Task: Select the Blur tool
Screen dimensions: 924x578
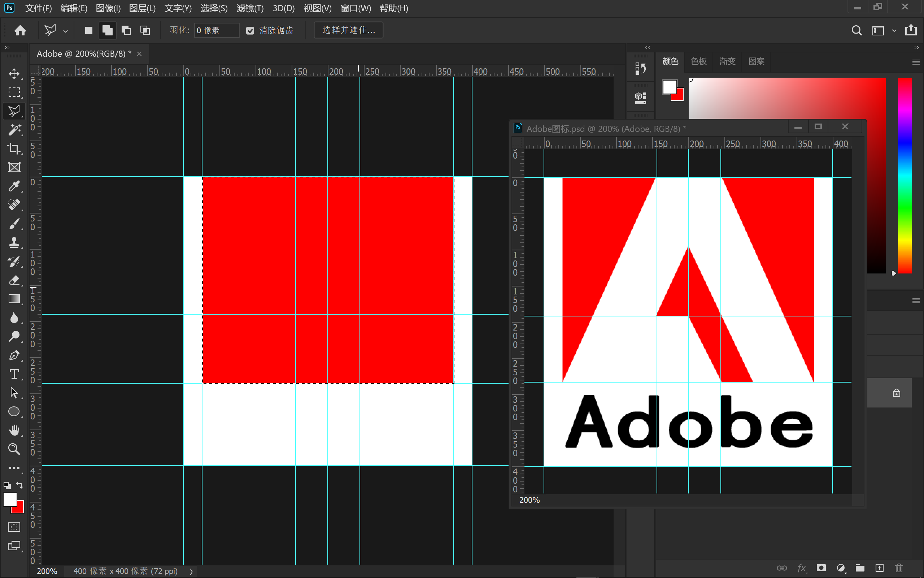Action: [14, 318]
